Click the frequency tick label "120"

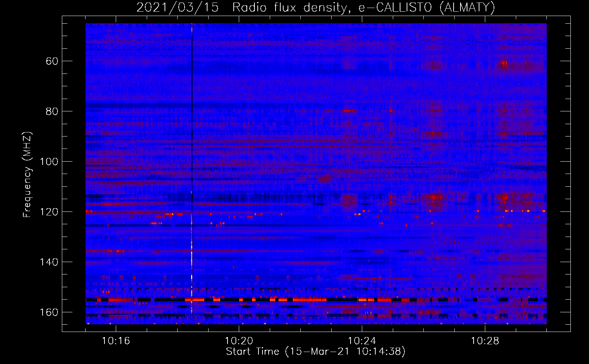[49, 212]
